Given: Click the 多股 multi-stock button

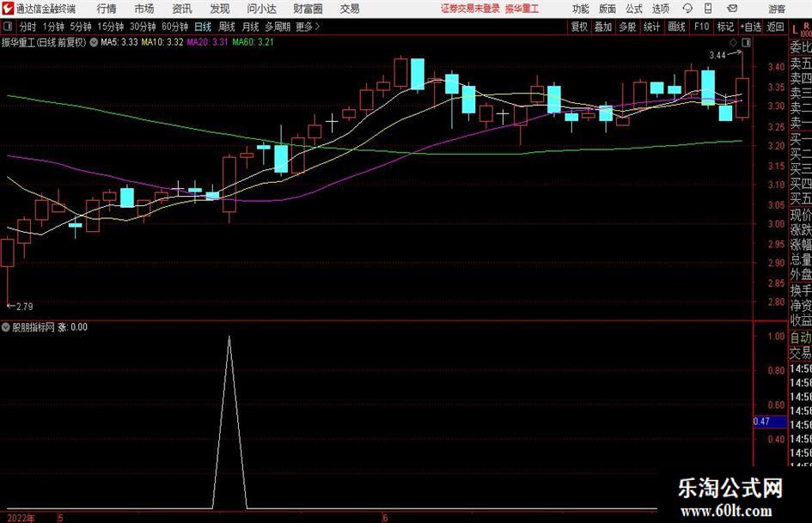Looking at the screenshot, I should tap(627, 27).
